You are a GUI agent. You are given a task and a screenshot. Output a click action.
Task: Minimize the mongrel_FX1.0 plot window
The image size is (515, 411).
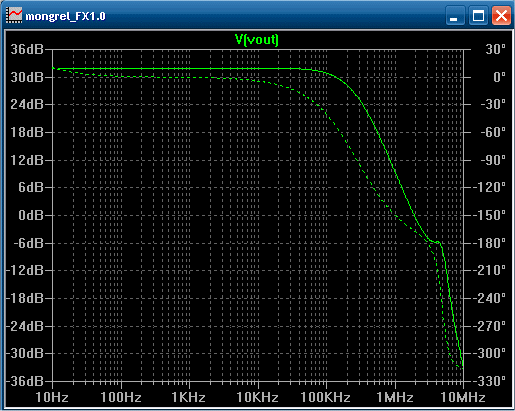[x=455, y=16]
